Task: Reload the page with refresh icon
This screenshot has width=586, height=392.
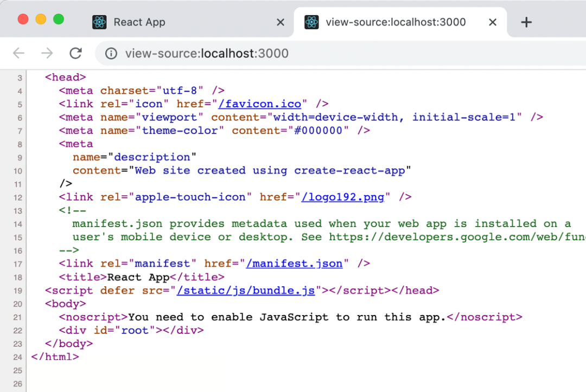Action: tap(75, 53)
